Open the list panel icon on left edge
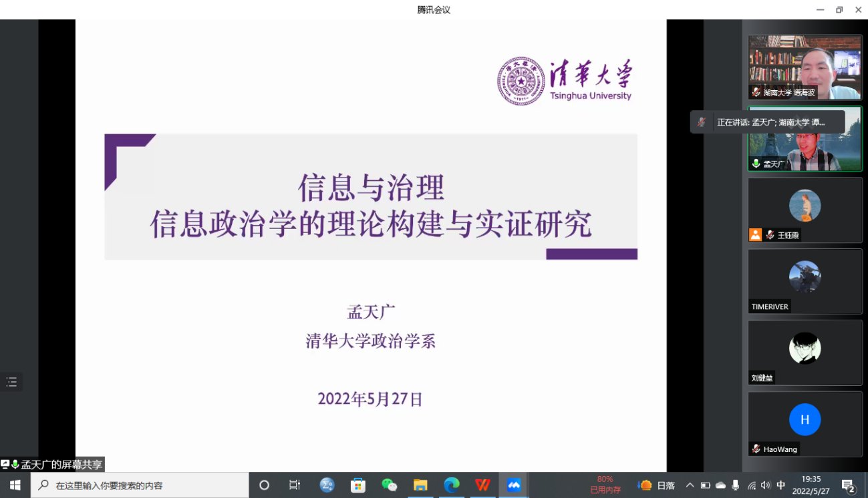This screenshot has width=868, height=498. click(11, 383)
